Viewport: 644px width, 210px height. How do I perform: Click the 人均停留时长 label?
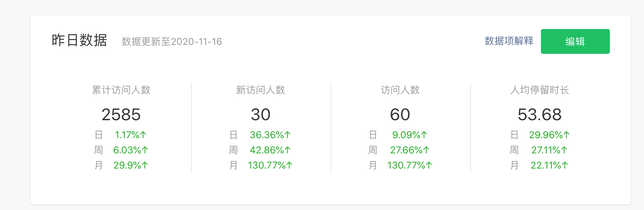click(540, 90)
